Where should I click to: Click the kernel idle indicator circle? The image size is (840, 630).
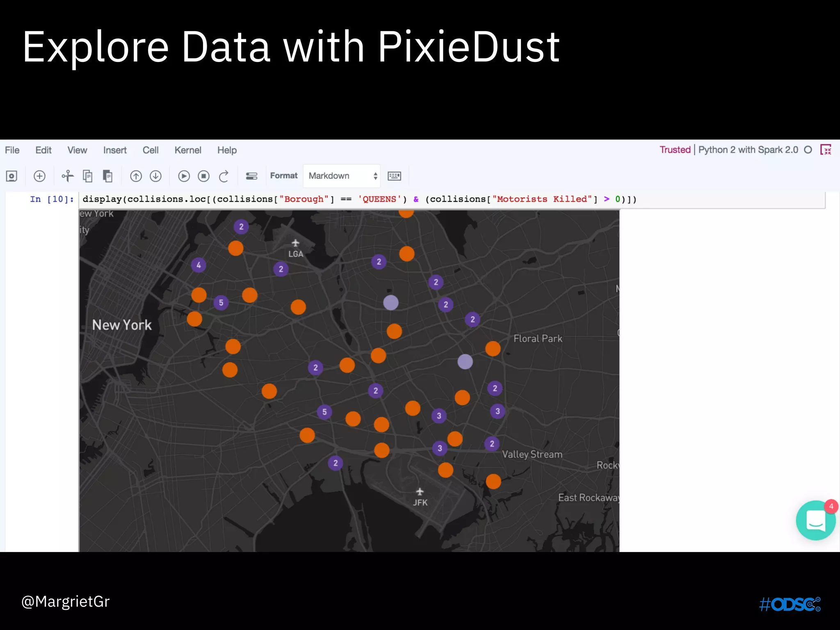[x=808, y=150]
